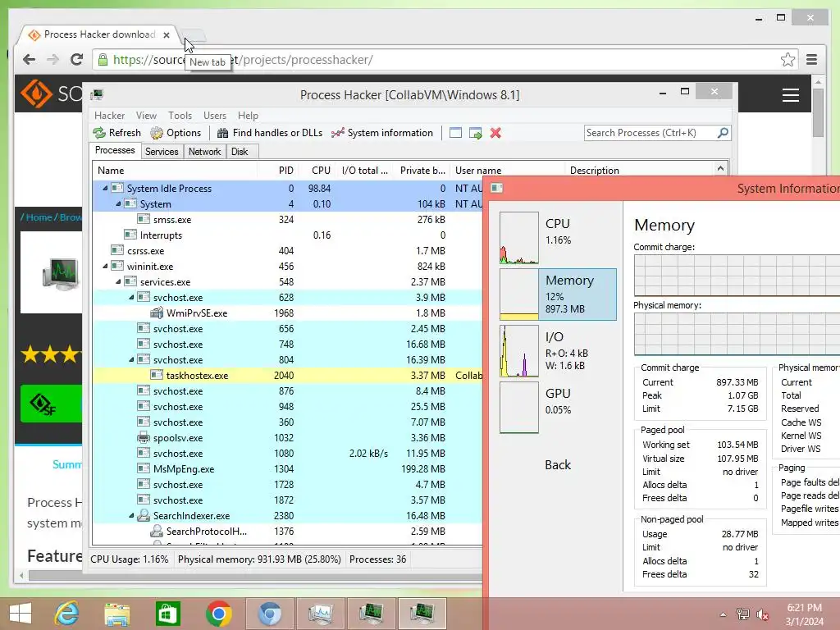Collapse svchost.exe PID 804 node
Image resolution: width=840 pixels, height=630 pixels.
pyautogui.click(x=131, y=360)
